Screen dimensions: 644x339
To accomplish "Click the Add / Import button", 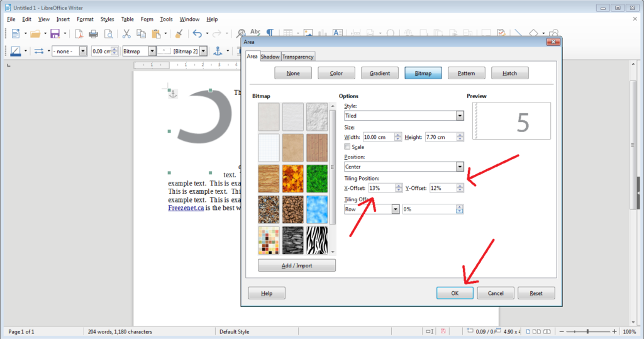I will point(296,265).
